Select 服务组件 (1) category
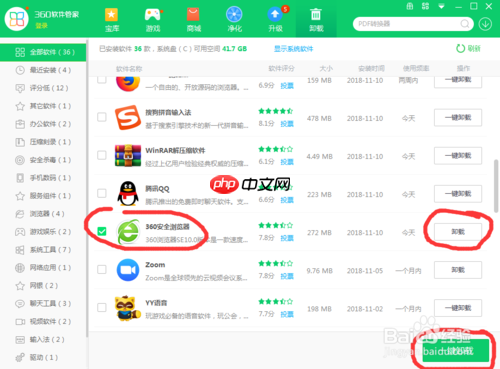This screenshot has height=369, width=500. (x=43, y=196)
